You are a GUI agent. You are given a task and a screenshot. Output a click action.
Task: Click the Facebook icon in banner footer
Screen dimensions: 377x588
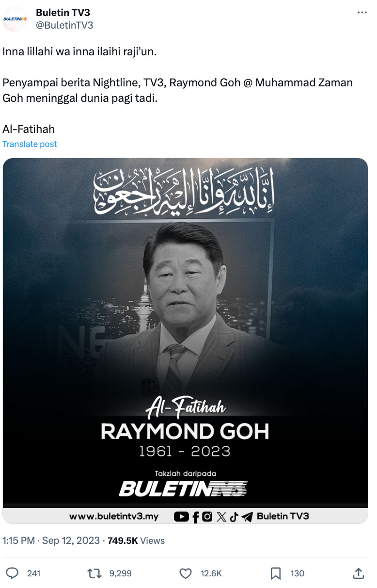tap(196, 517)
